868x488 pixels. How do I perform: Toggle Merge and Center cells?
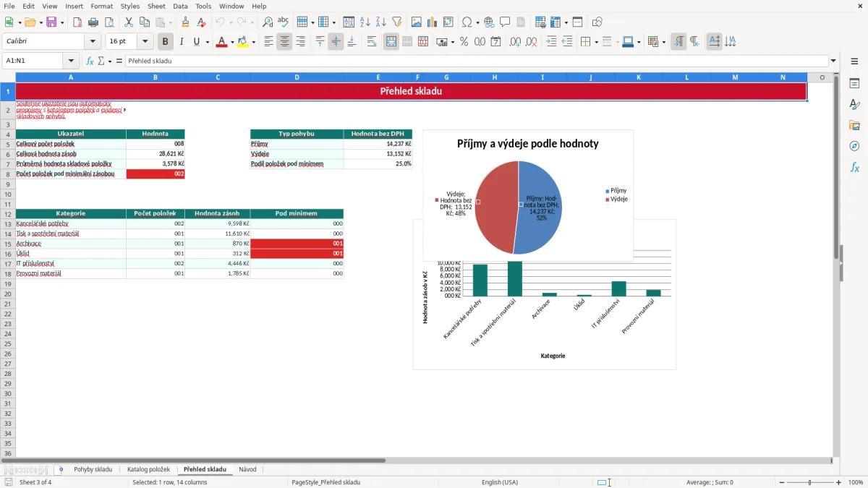tap(391, 42)
